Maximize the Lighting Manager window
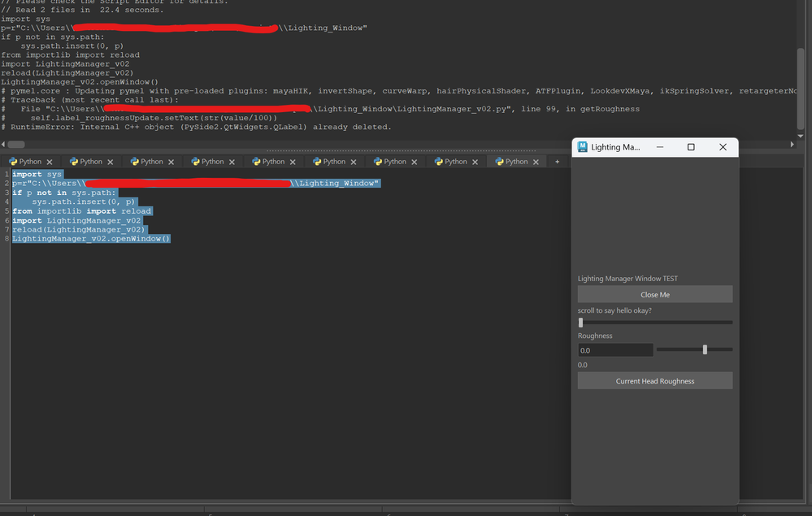The width and height of the screenshot is (812, 516). coord(691,147)
